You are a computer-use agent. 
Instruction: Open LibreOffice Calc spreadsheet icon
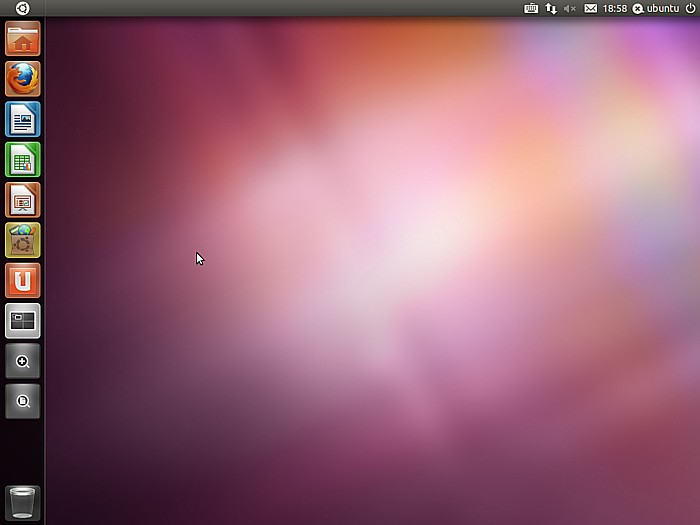pos(23,159)
